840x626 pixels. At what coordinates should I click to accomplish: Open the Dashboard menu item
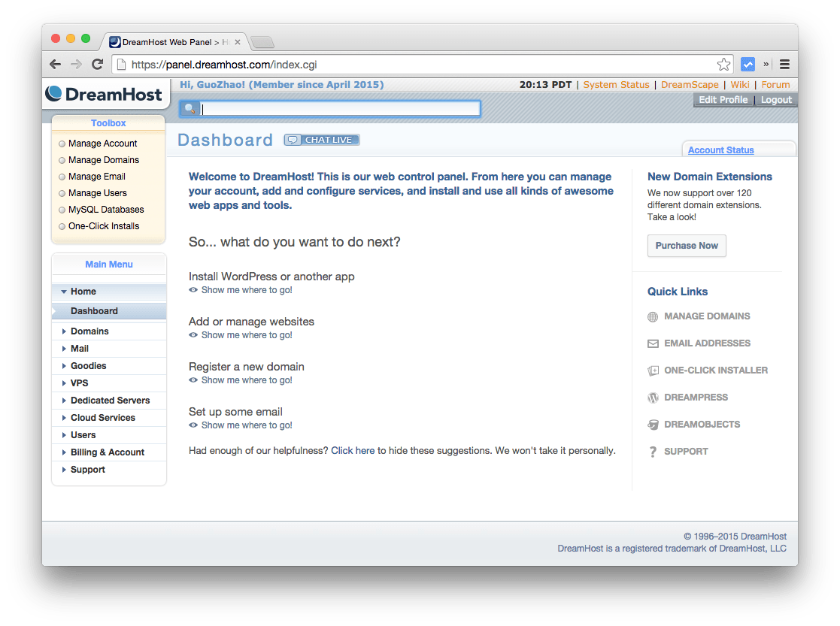pyautogui.click(x=93, y=310)
